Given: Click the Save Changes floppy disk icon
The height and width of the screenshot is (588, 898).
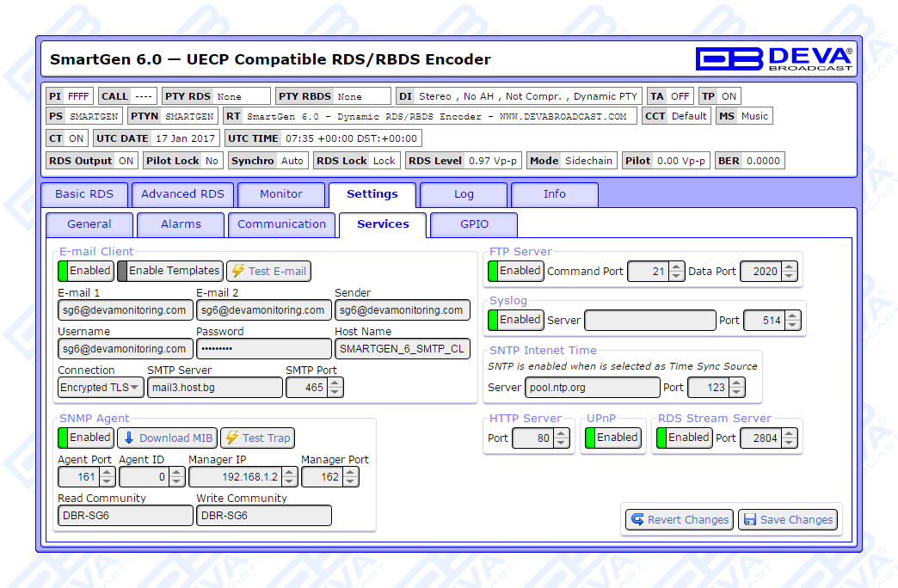Looking at the screenshot, I should tap(749, 519).
